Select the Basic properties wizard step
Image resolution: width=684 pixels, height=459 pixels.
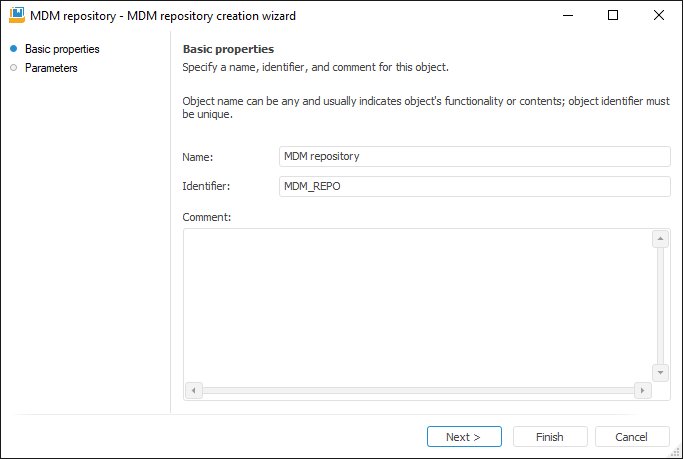62,49
